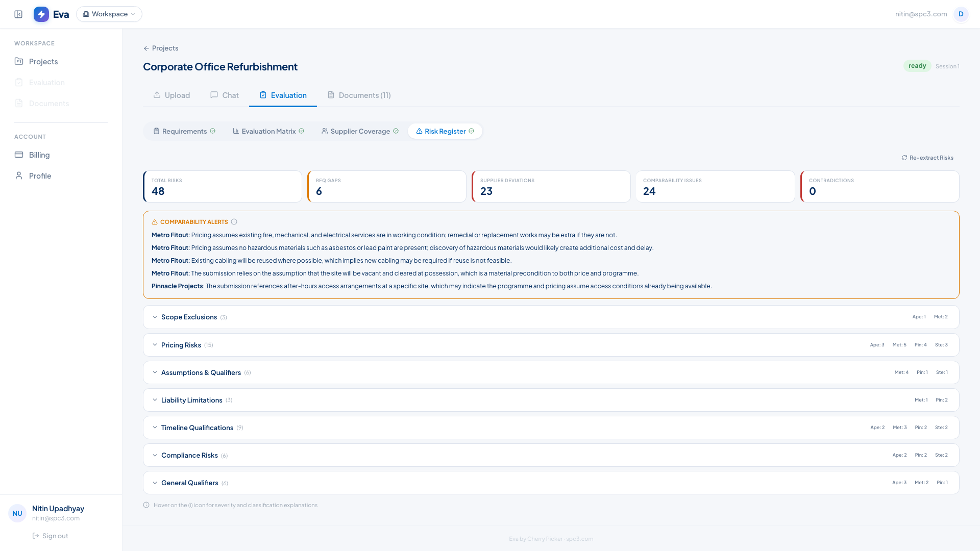Open Documents in the sidebar
The height and width of the screenshot is (551, 980).
(x=61, y=103)
